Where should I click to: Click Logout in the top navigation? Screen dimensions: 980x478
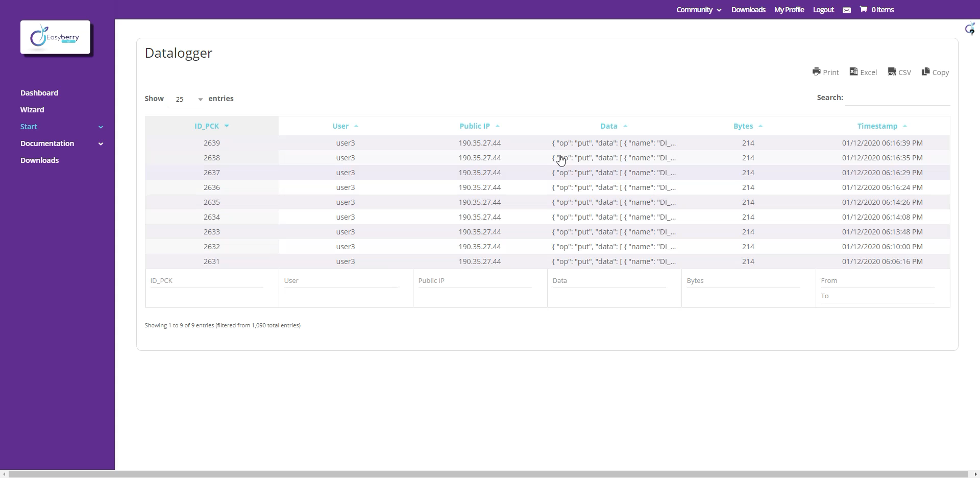[823, 10]
